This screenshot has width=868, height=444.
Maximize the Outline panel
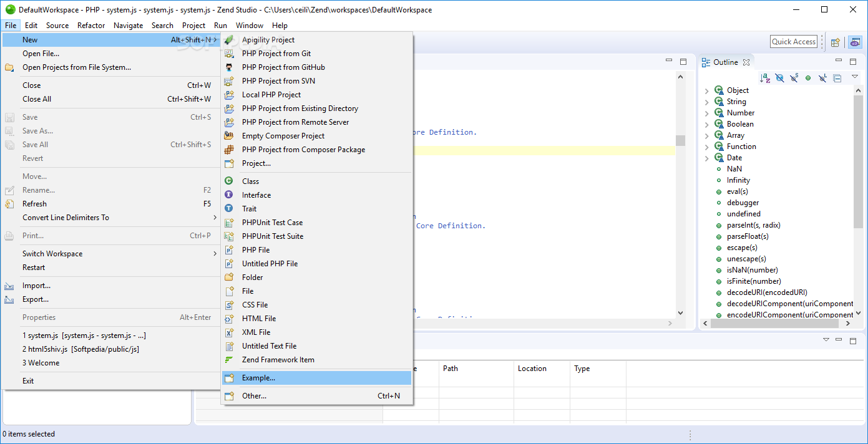(853, 62)
